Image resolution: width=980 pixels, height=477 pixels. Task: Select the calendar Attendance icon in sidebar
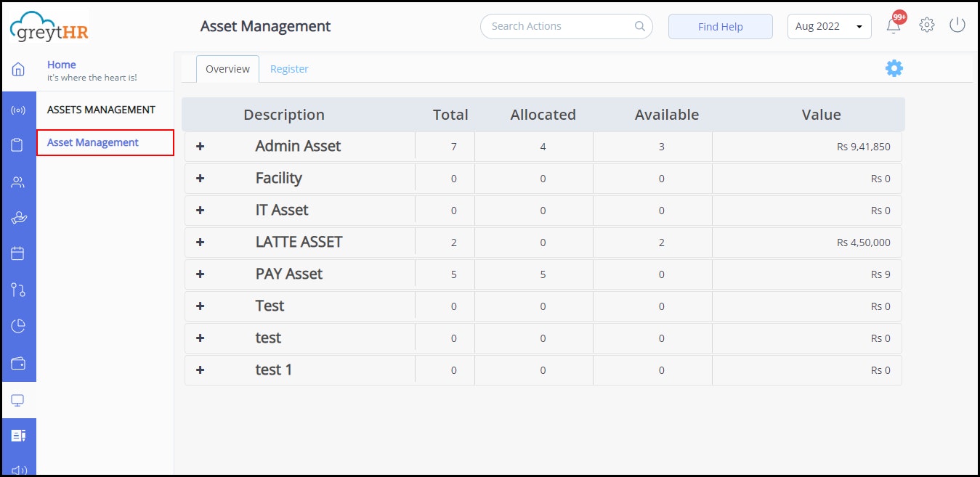click(18, 253)
